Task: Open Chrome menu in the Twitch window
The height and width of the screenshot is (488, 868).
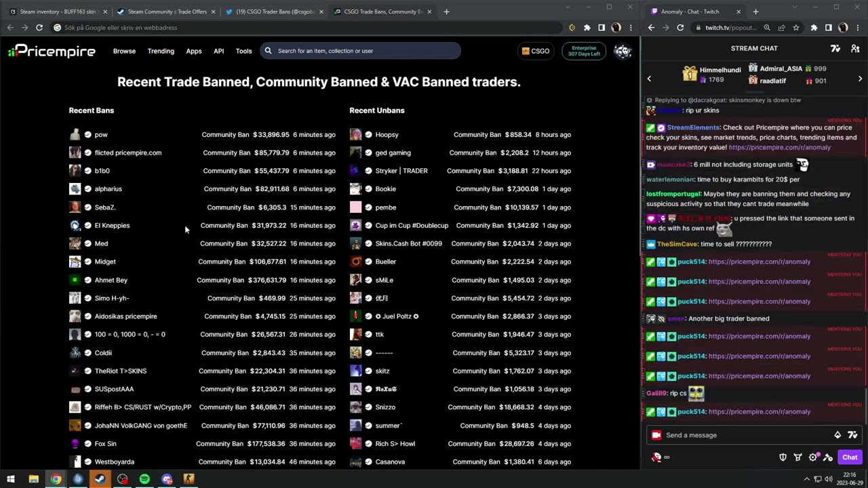Action: [x=857, y=28]
